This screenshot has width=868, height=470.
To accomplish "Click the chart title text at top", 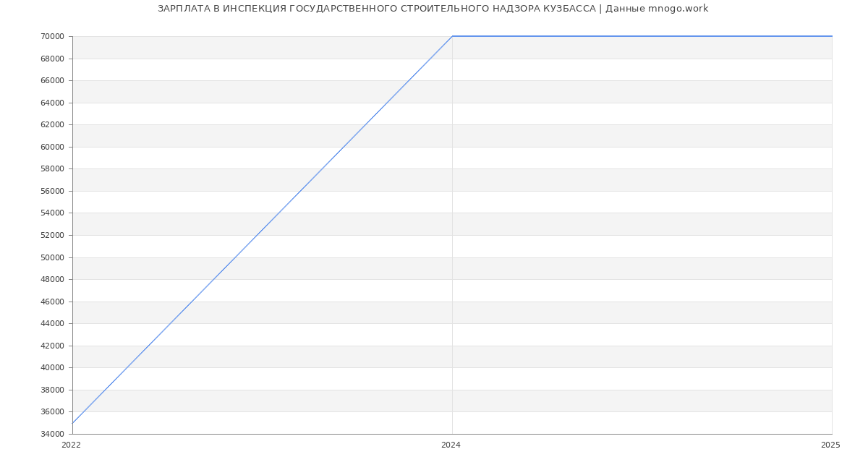I will coord(433,9).
